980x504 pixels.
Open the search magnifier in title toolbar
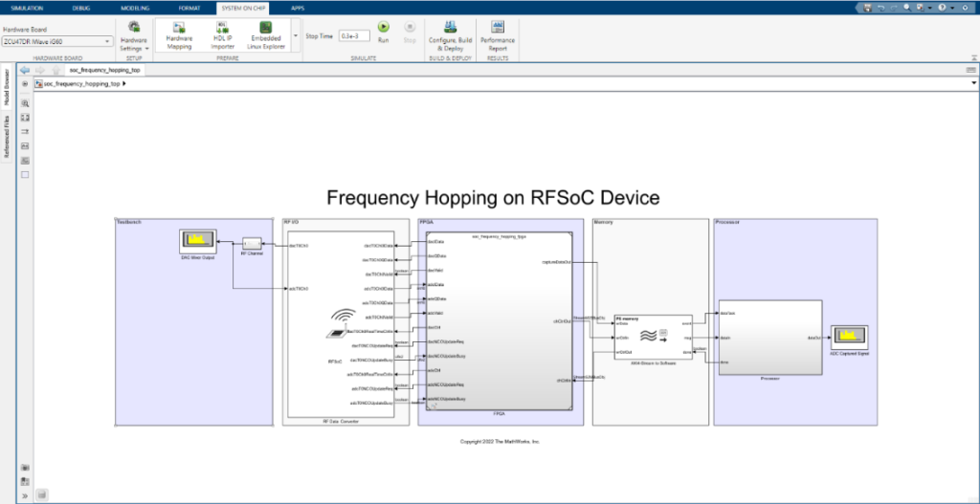(x=906, y=8)
